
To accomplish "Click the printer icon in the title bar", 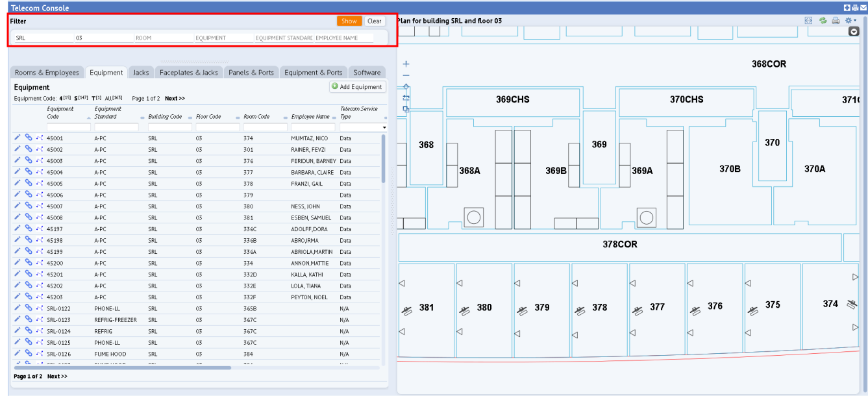I will coord(855,6).
